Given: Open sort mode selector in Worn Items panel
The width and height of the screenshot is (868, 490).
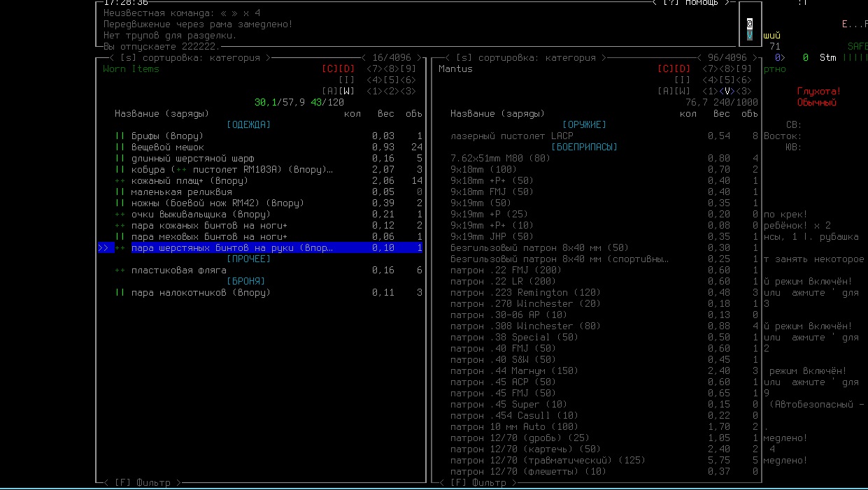Looking at the screenshot, I should pos(190,58).
